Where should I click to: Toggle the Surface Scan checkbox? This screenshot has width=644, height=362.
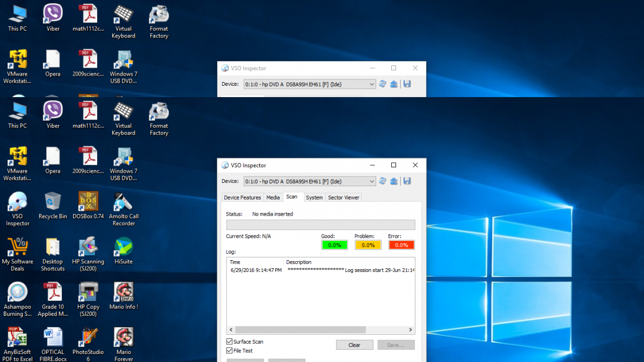tap(230, 342)
